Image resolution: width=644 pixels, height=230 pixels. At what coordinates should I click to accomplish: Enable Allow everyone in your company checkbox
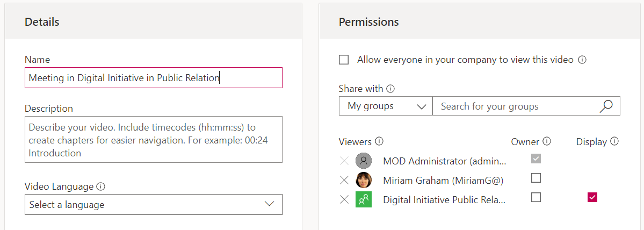coord(344,60)
